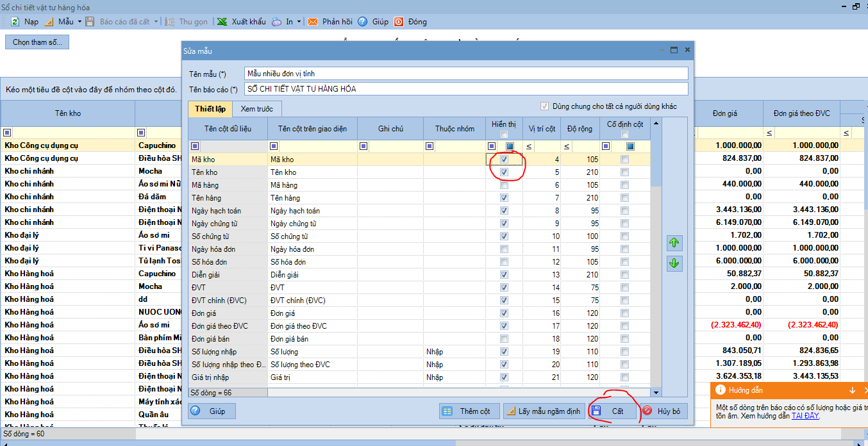The image size is (868, 446).
Task: Open Báo cáo đã cất dropdown arrow
Action: 156,22
